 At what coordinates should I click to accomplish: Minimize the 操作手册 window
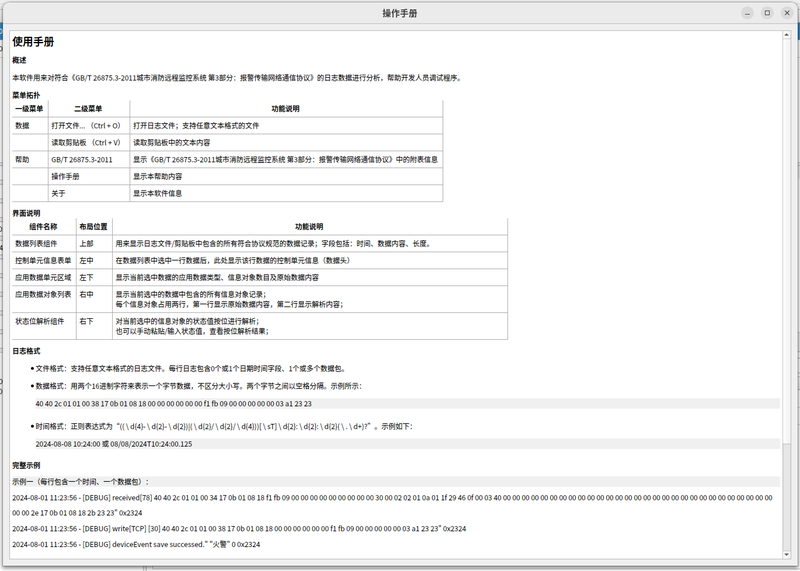coord(747,13)
